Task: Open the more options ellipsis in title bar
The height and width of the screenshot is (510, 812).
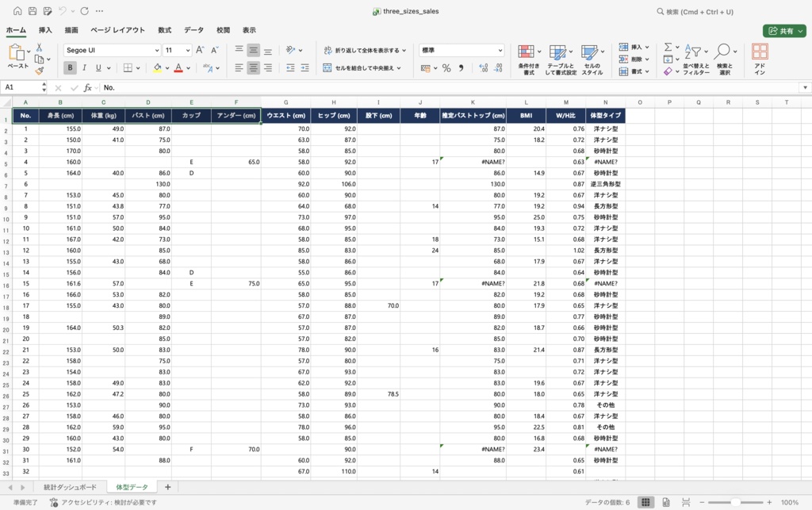Action: (x=99, y=11)
